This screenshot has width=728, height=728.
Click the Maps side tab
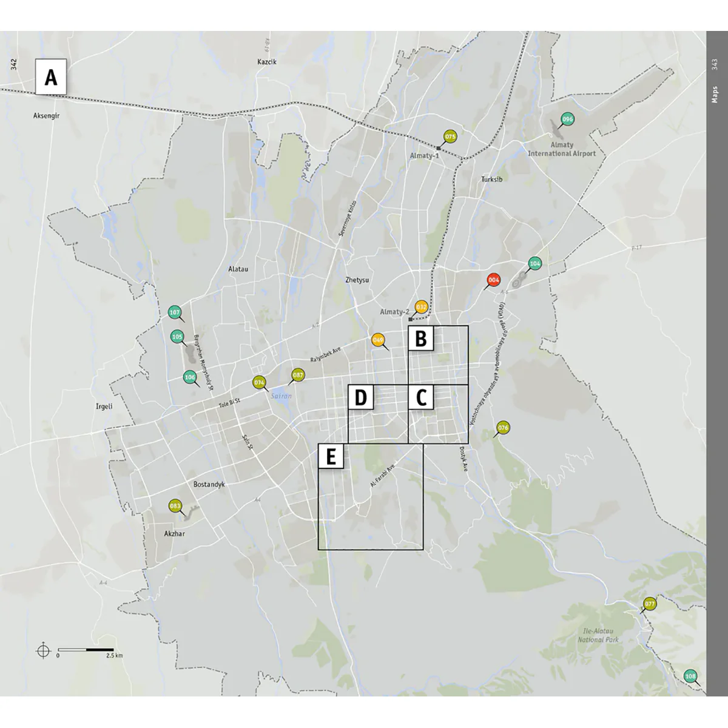click(x=716, y=95)
